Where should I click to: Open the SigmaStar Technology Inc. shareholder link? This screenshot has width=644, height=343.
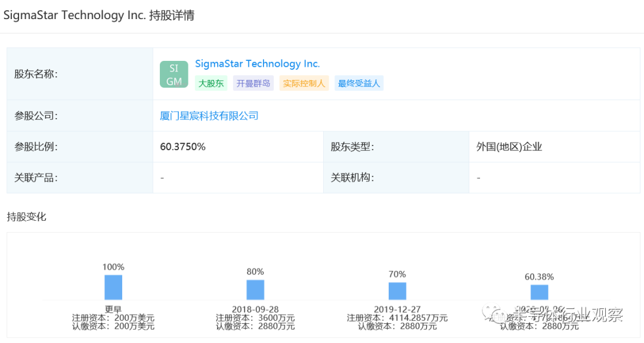[x=257, y=64]
